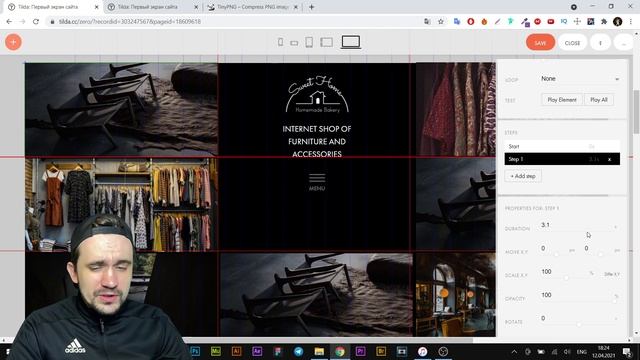Open the Chrome three-dot menu
Viewport: 640px width, 360px height.
click(x=631, y=22)
